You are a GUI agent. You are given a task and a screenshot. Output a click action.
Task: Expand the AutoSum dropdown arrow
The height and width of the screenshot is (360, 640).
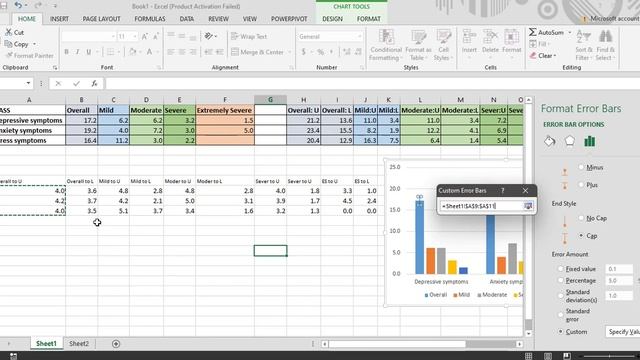570,32
